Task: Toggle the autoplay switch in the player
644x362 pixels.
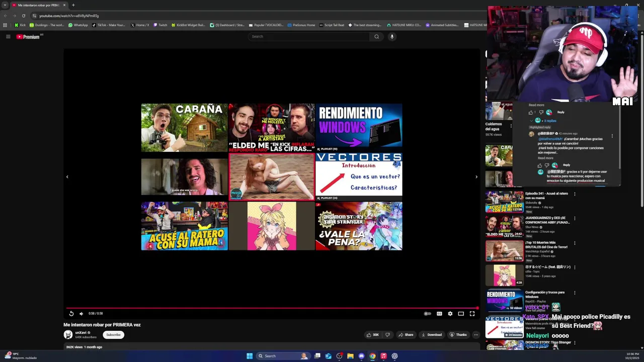Action: click(428, 314)
